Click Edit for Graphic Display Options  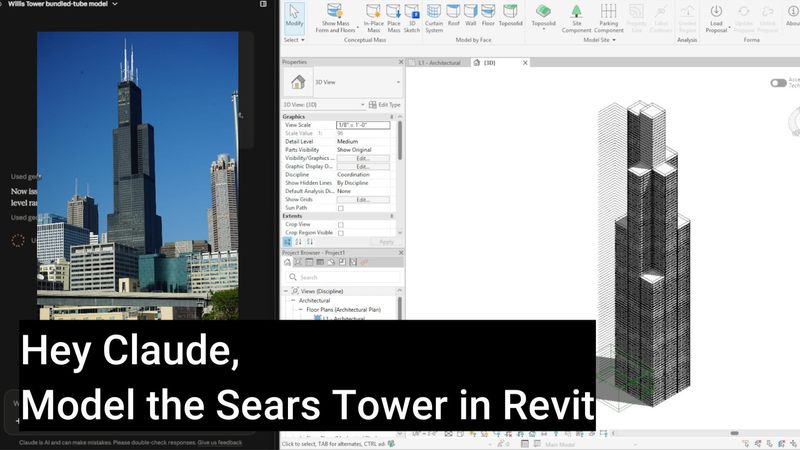click(x=363, y=166)
